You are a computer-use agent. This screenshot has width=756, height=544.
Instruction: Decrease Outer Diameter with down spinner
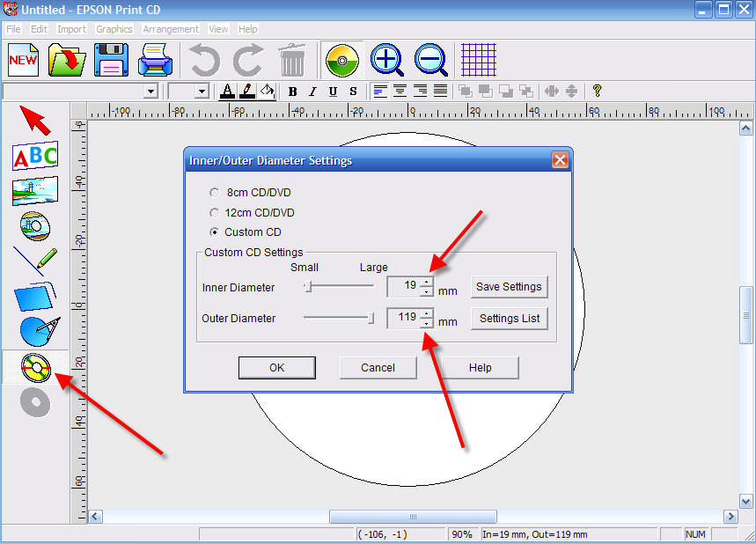(x=427, y=323)
